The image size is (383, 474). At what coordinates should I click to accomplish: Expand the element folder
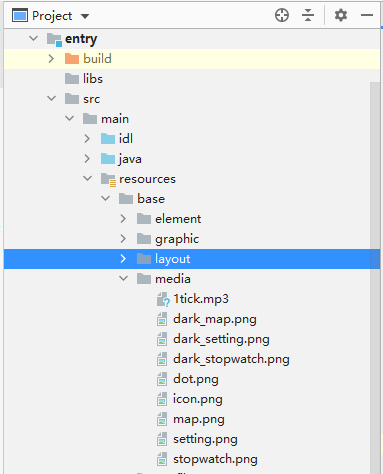coord(123,219)
